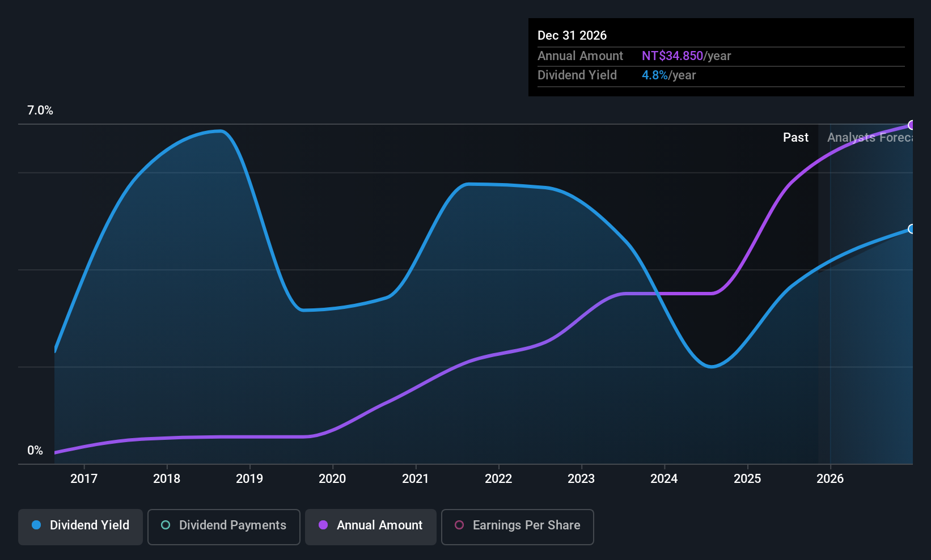This screenshot has width=931, height=560.
Task: Select the purple Annual Amount legend dot
Action: coord(323,525)
